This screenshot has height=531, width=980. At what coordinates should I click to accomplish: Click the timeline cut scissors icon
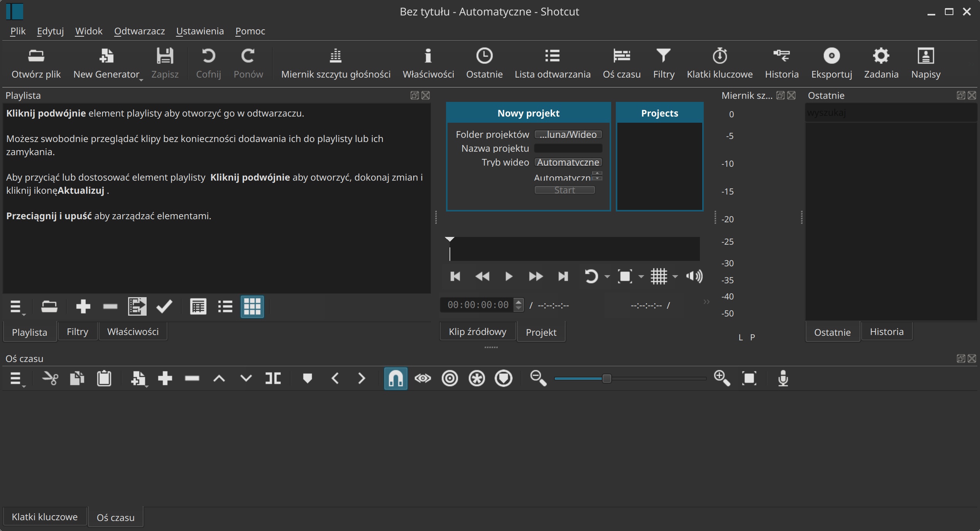[x=50, y=379]
